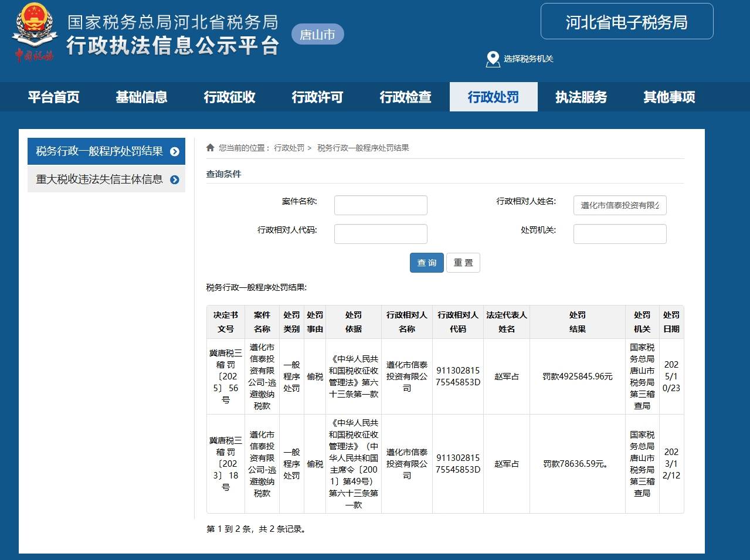
Task: Select the 处罚机关 input field
Action: coord(619,233)
